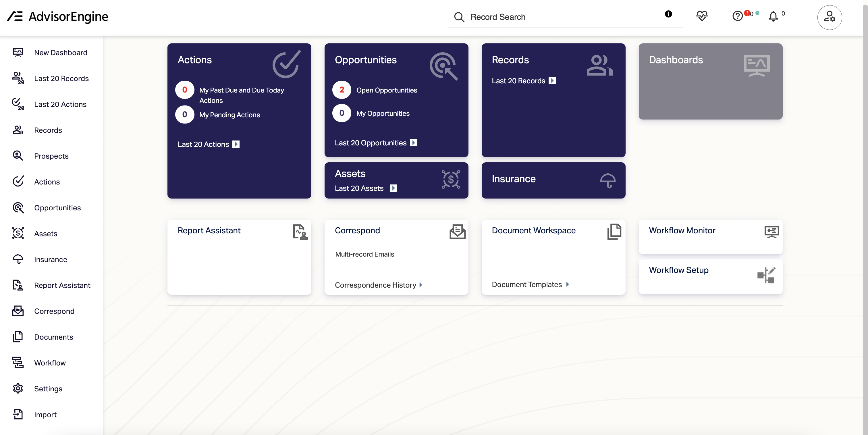Open the help question mark icon
The width and height of the screenshot is (868, 435).
coord(737,16)
